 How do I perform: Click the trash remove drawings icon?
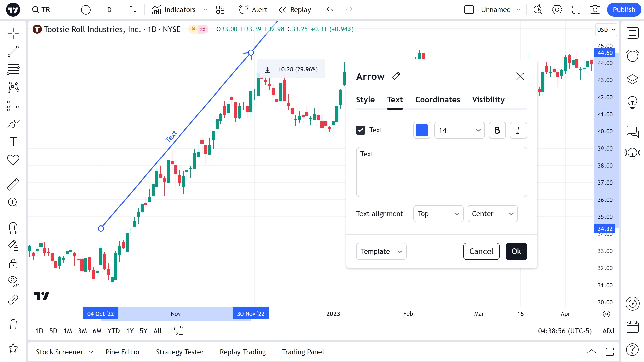pos(13,324)
